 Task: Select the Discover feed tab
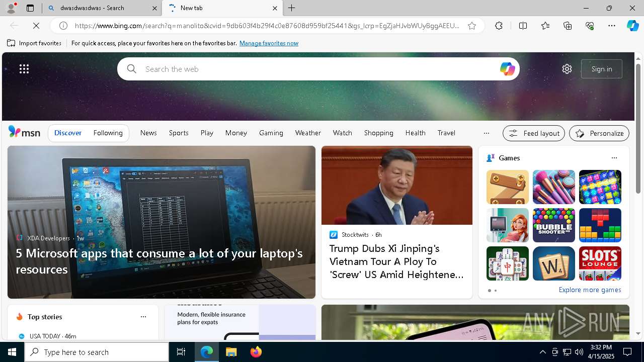coord(68,133)
